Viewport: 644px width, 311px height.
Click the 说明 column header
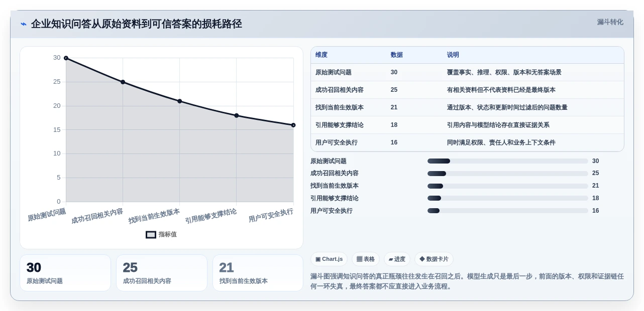pyautogui.click(x=453, y=55)
